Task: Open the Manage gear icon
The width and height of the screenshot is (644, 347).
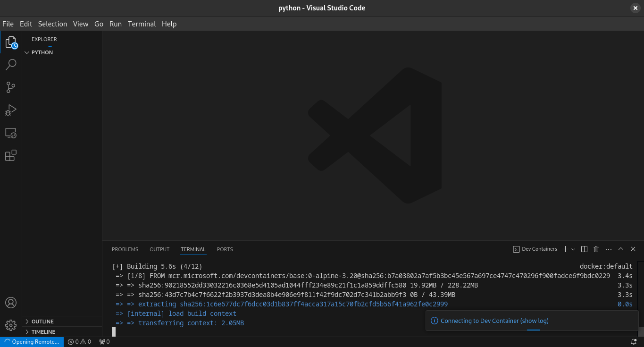Action: coord(11,325)
